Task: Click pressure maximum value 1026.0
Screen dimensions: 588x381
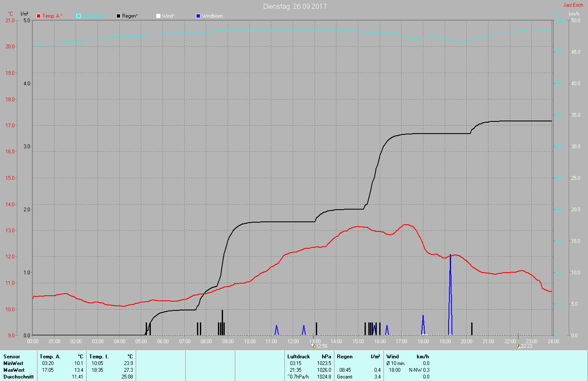Action: (324, 370)
